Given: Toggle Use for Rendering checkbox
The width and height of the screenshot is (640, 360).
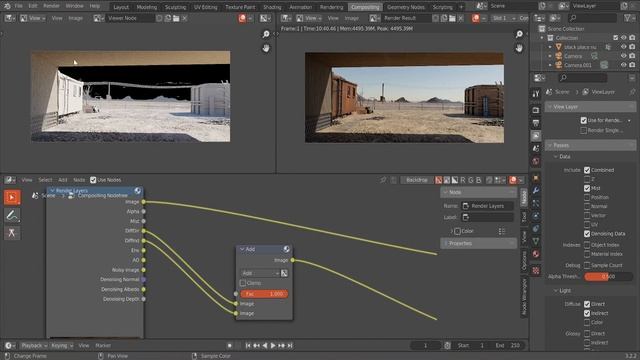Looking at the screenshot, I should tap(584, 120).
